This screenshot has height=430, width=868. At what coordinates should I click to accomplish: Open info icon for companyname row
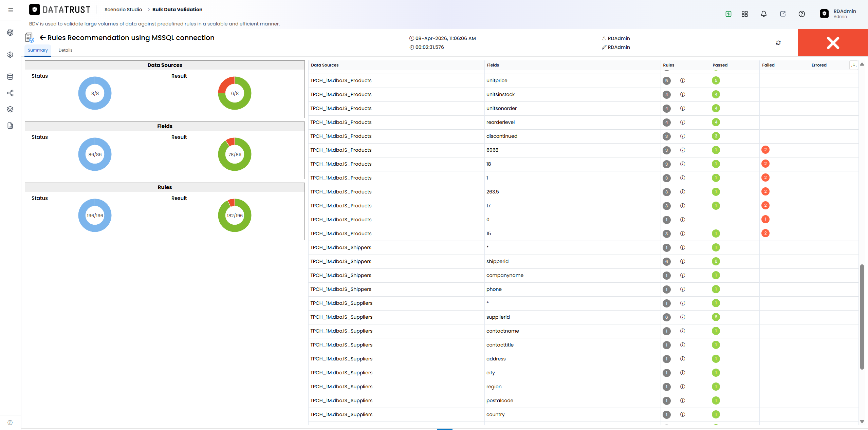click(683, 275)
